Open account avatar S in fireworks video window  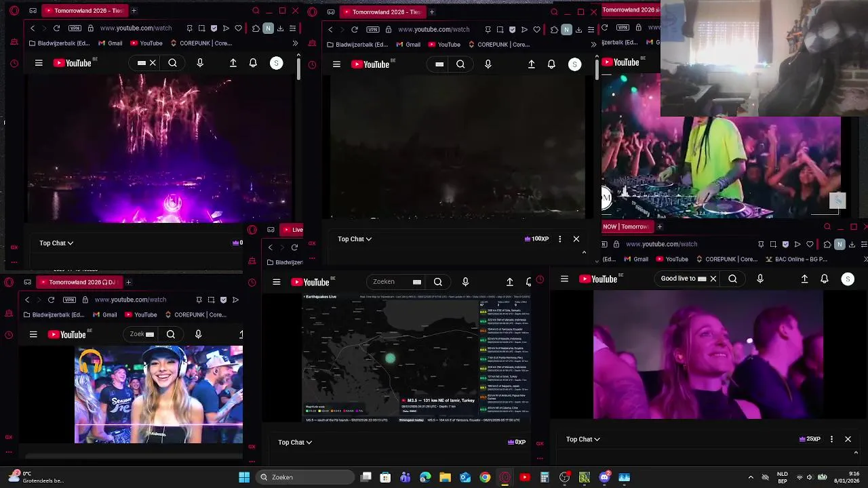(x=276, y=63)
